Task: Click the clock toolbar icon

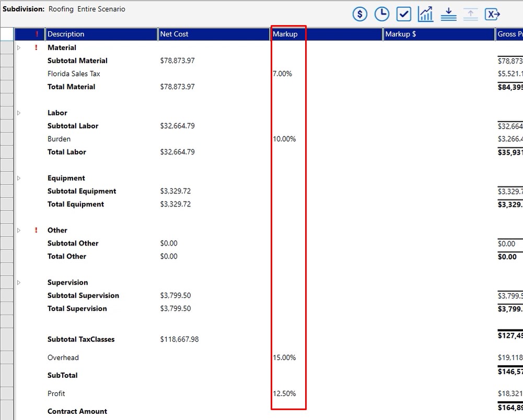Action: click(382, 14)
